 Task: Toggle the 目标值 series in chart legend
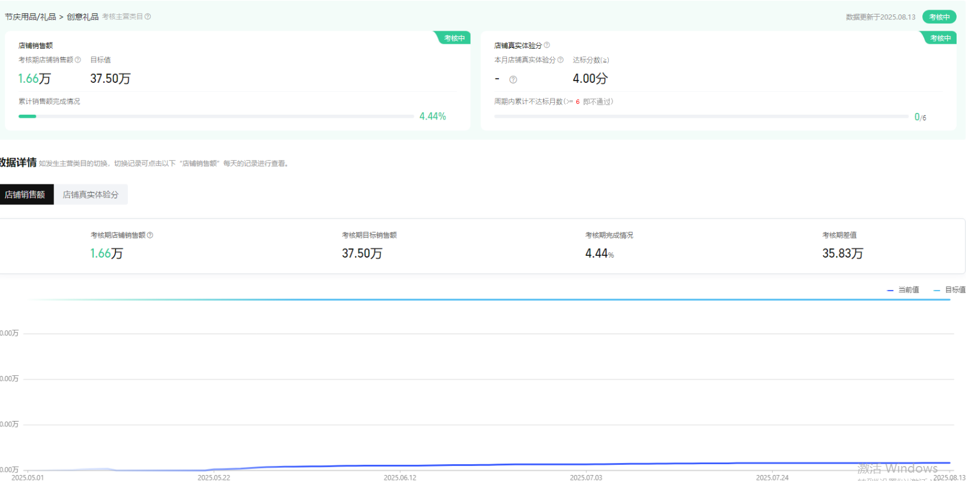click(x=950, y=290)
